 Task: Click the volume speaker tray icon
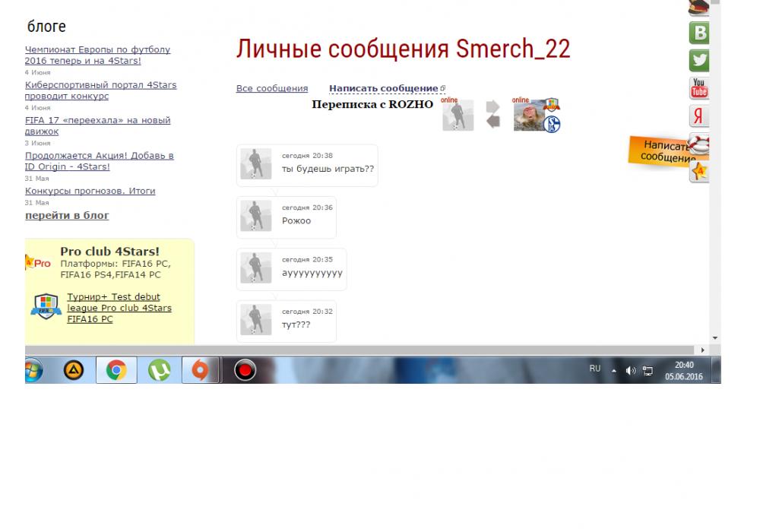point(631,371)
